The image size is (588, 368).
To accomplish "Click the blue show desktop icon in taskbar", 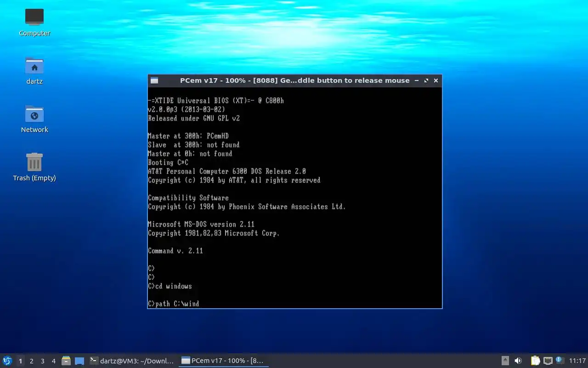I will point(79,361).
